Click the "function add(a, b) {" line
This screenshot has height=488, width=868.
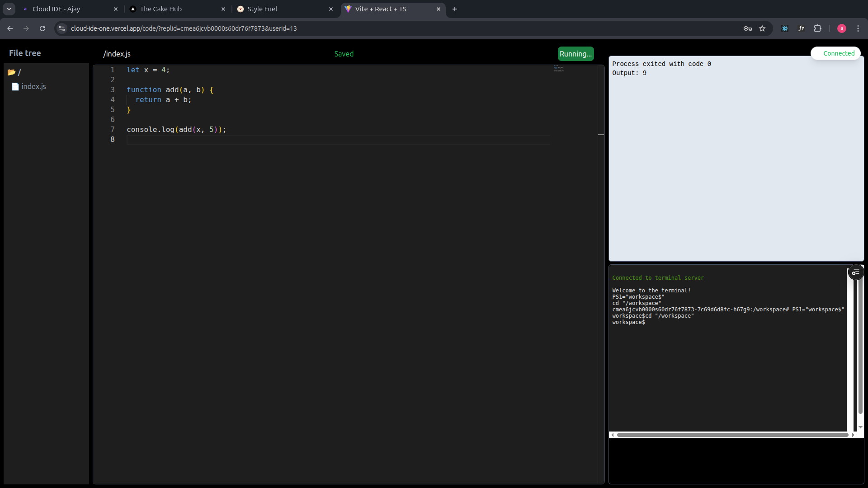(x=170, y=90)
